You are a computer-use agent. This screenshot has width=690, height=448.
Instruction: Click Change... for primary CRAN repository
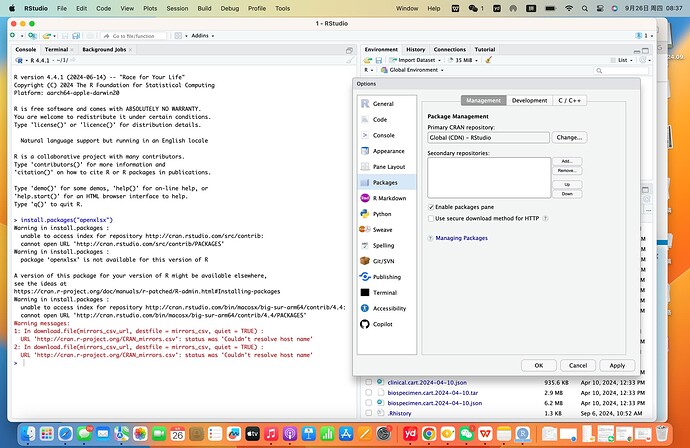click(569, 137)
